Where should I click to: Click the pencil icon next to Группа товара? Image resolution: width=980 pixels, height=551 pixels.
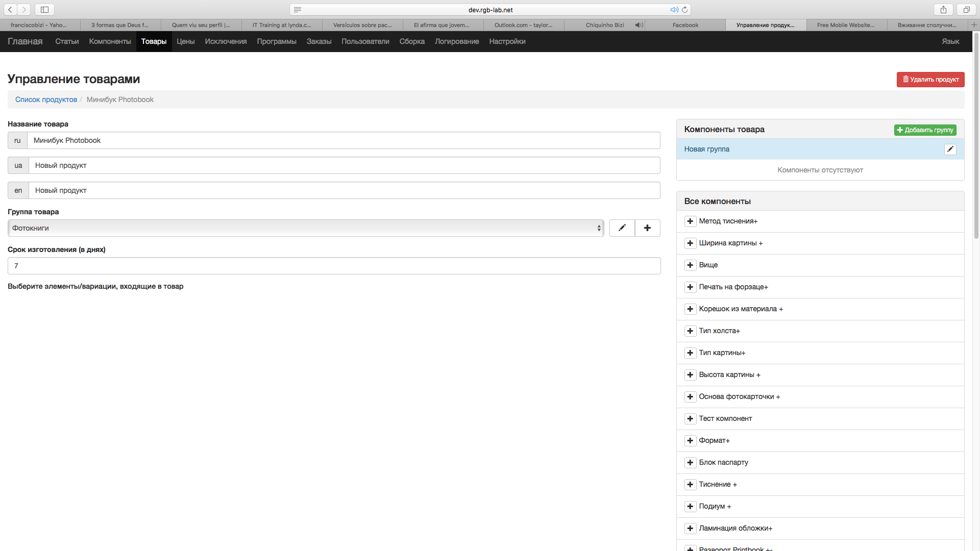click(622, 228)
